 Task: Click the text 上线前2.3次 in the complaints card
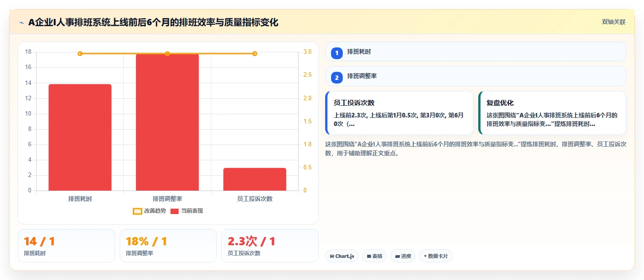coord(350,115)
